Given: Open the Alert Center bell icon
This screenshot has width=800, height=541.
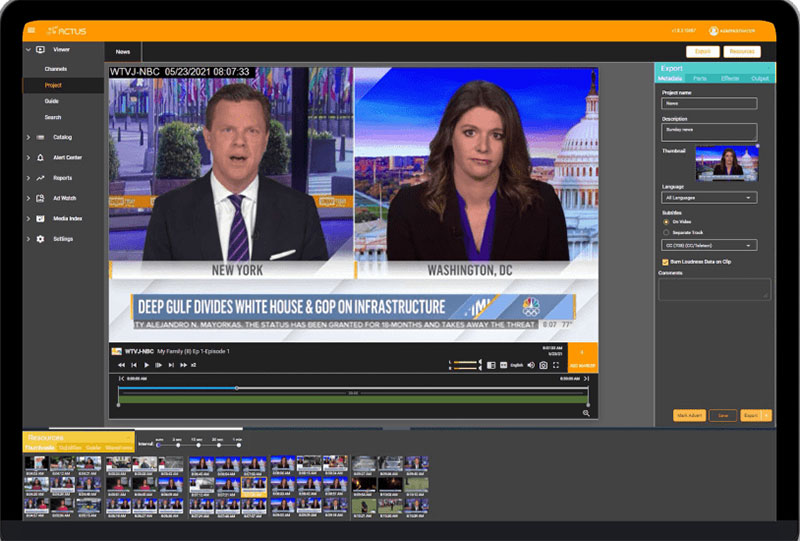Looking at the screenshot, I should coord(41,158).
